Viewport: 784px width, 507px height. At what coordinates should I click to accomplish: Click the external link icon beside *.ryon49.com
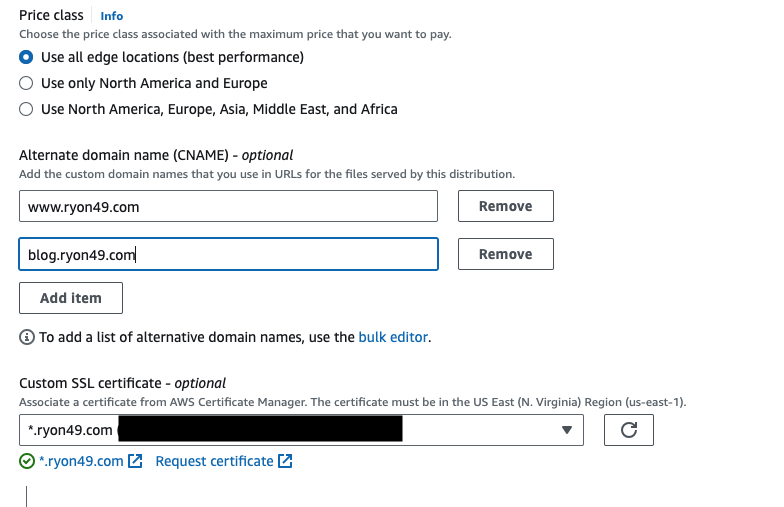tap(135, 461)
